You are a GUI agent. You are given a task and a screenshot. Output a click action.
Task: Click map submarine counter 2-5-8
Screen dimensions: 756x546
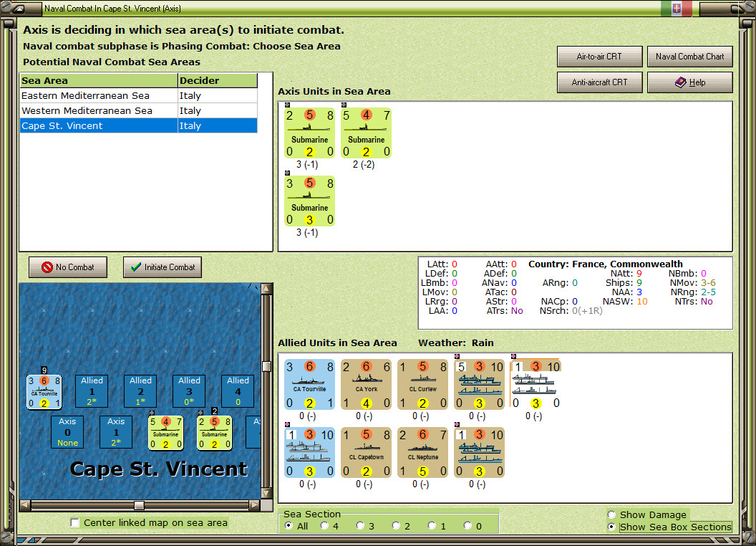[x=215, y=433]
